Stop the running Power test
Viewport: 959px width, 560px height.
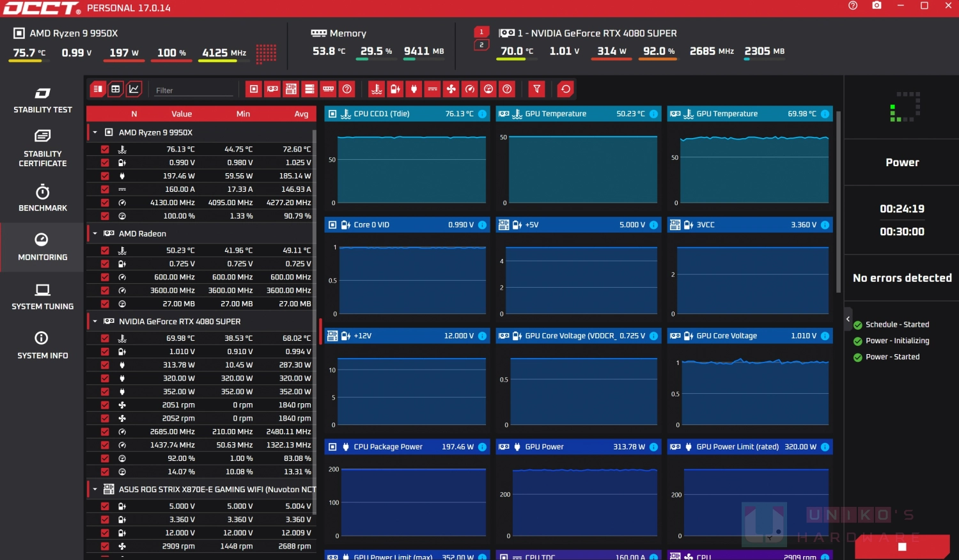pyautogui.click(x=902, y=547)
